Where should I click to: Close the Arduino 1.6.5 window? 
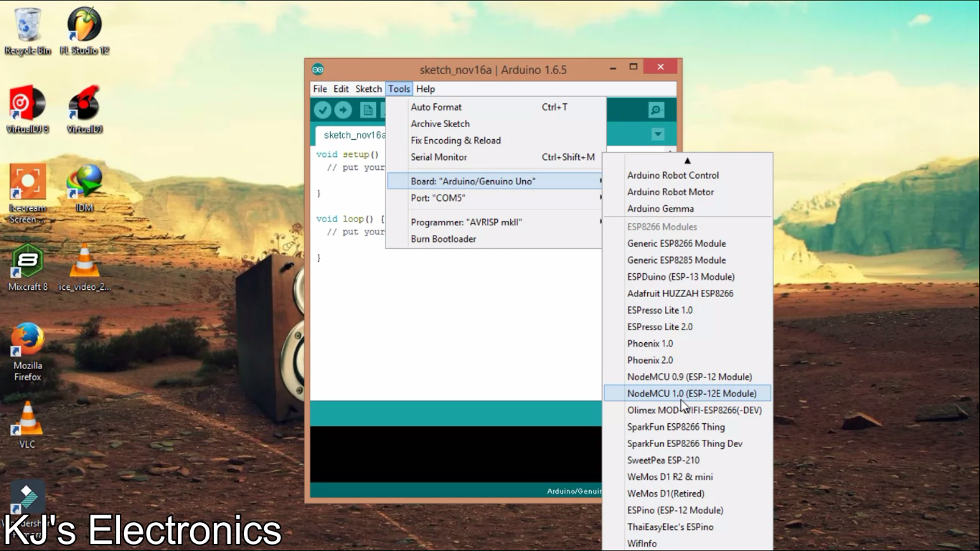(660, 67)
